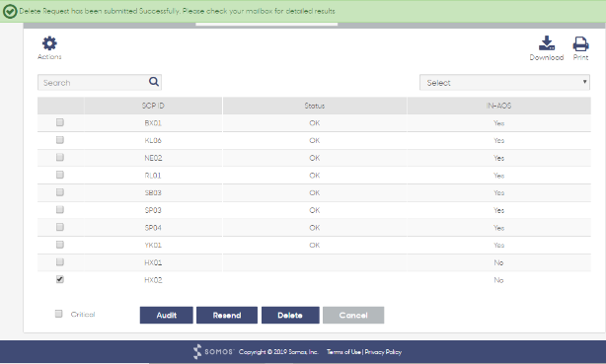Open the Terms of Use link
Viewport: 606px width, 364px height.
point(343,352)
